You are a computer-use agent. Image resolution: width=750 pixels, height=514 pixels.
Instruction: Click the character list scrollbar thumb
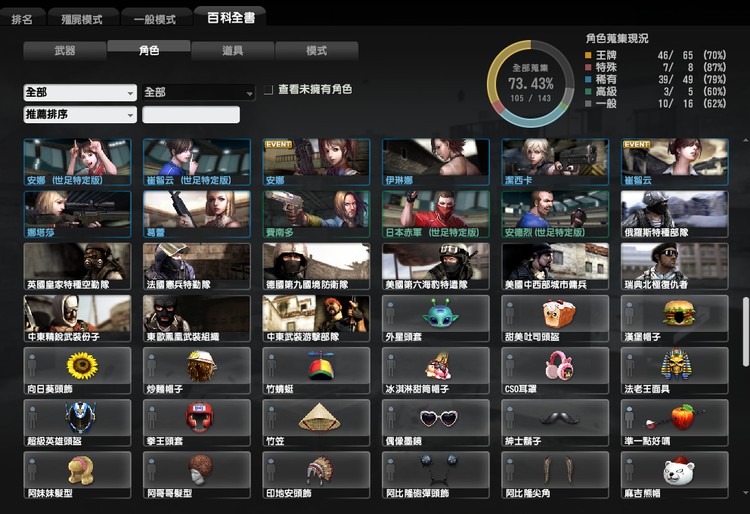745,332
